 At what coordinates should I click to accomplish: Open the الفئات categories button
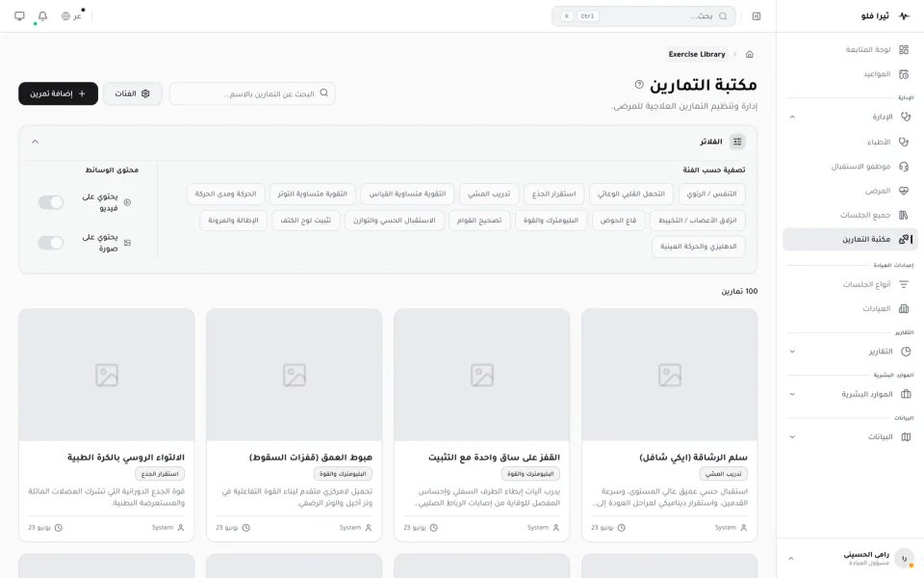coord(133,93)
